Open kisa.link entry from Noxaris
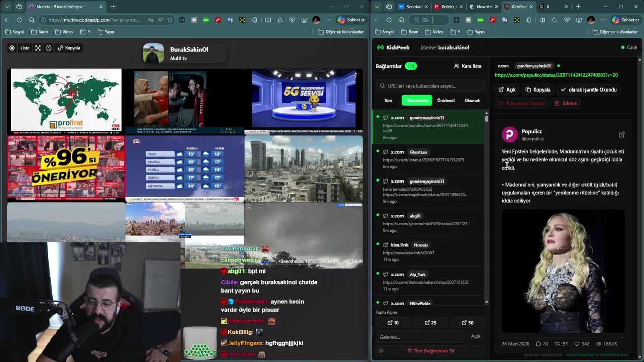The height and width of the screenshot is (362, 644). [x=428, y=252]
